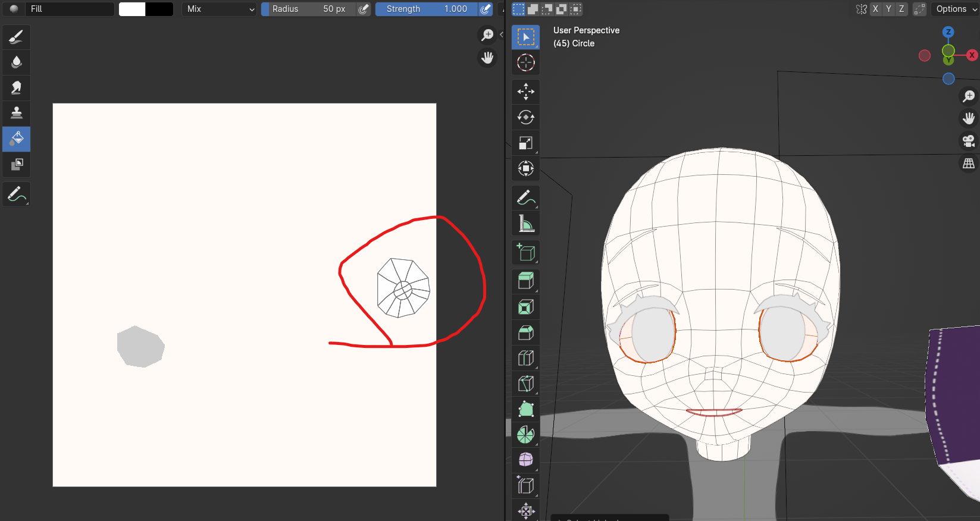Toggle camera view in 3D viewport
Viewport: 980px width, 521px height.
tap(969, 141)
